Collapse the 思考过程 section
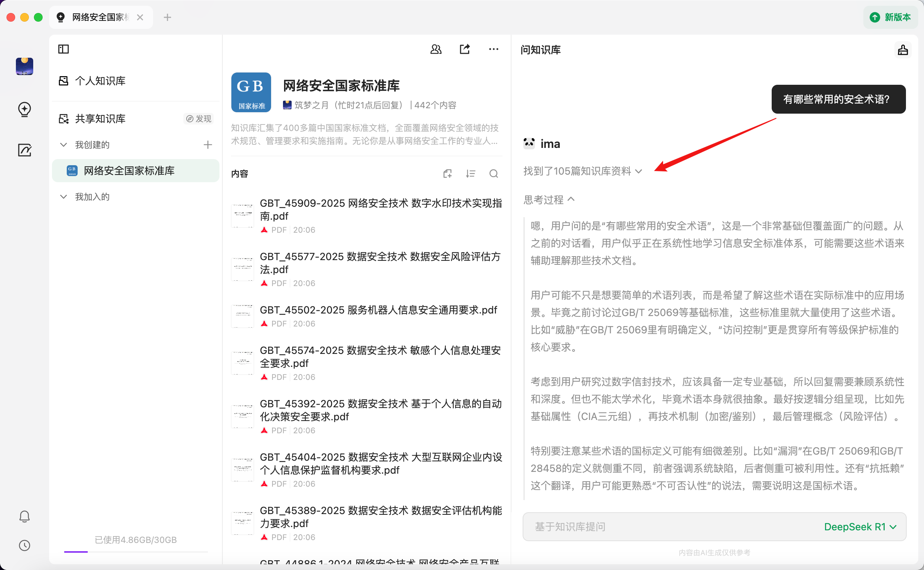The width and height of the screenshot is (924, 570). [549, 199]
